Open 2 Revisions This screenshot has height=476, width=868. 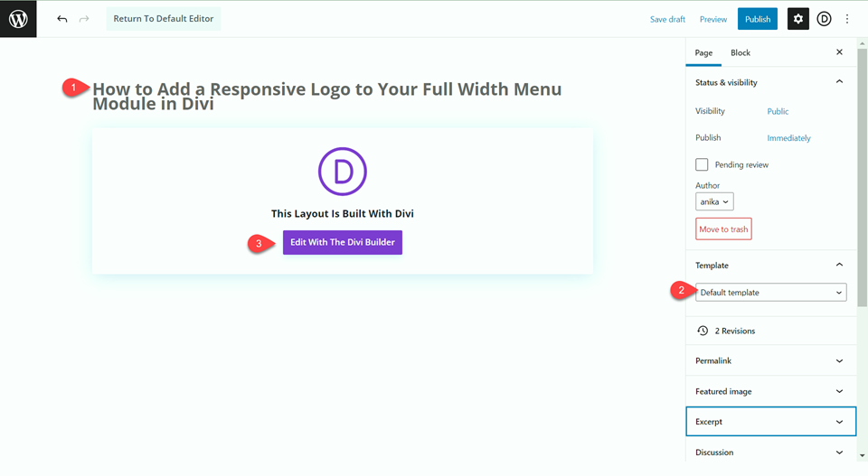[770, 331]
